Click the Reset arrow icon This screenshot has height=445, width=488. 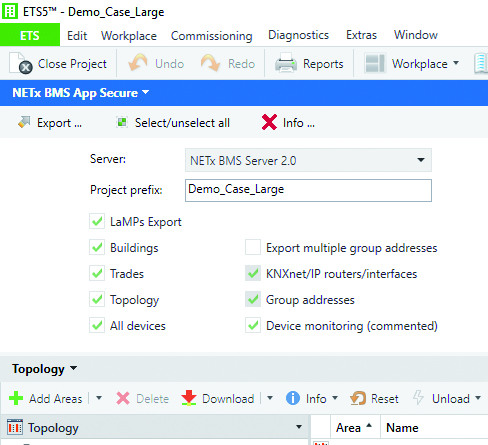click(358, 398)
